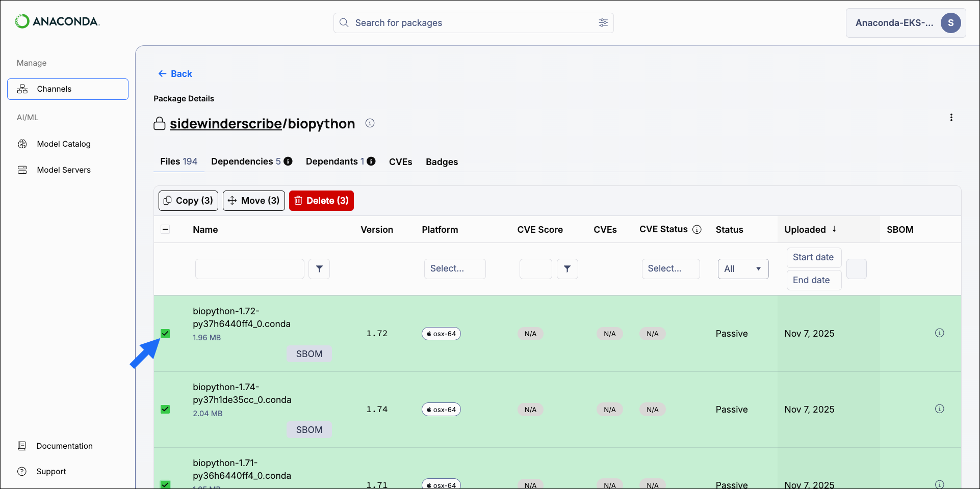Open the Platform Select dropdown
Screen dimensions: 980x489
click(454, 268)
